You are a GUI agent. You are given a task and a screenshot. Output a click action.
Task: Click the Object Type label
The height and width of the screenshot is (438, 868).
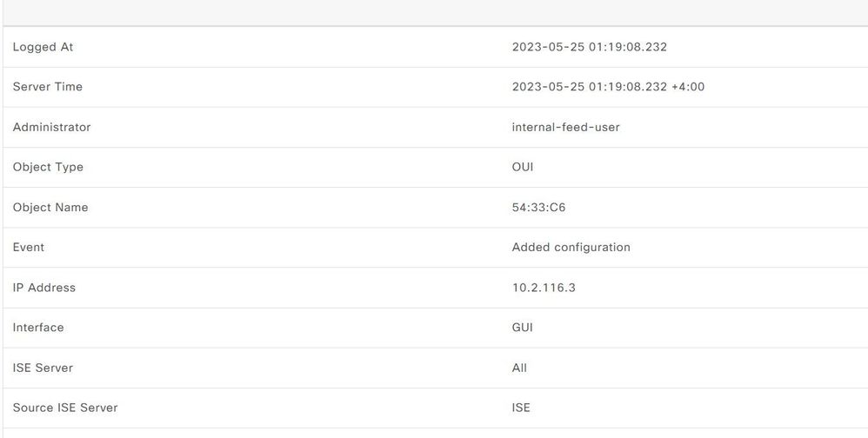pos(48,167)
